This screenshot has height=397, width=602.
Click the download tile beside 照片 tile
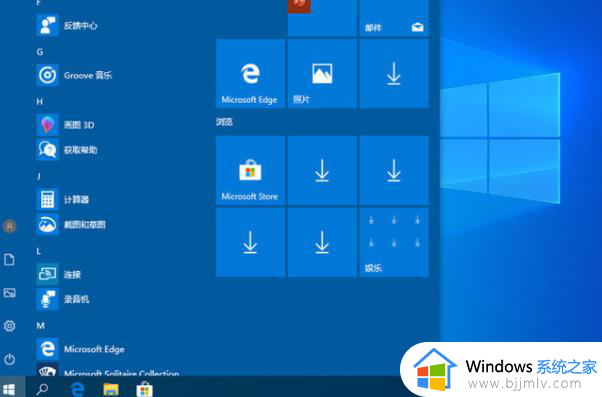(394, 73)
